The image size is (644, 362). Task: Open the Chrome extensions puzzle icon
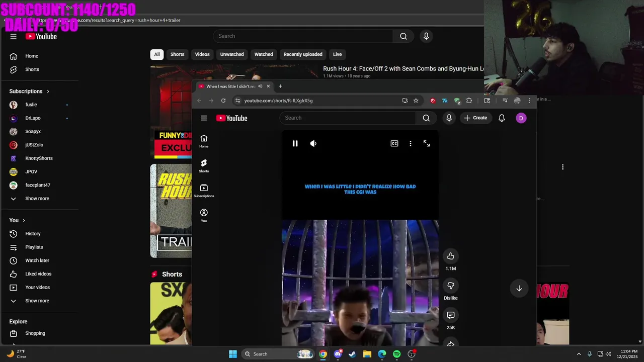coord(469,101)
